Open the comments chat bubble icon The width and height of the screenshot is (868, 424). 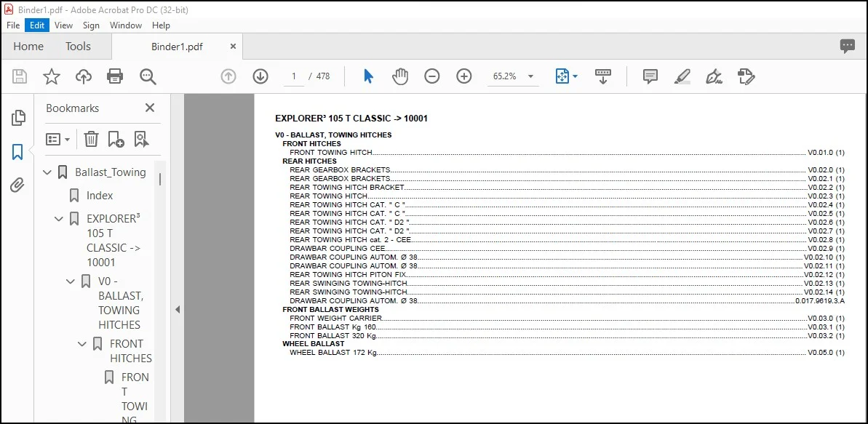848,47
